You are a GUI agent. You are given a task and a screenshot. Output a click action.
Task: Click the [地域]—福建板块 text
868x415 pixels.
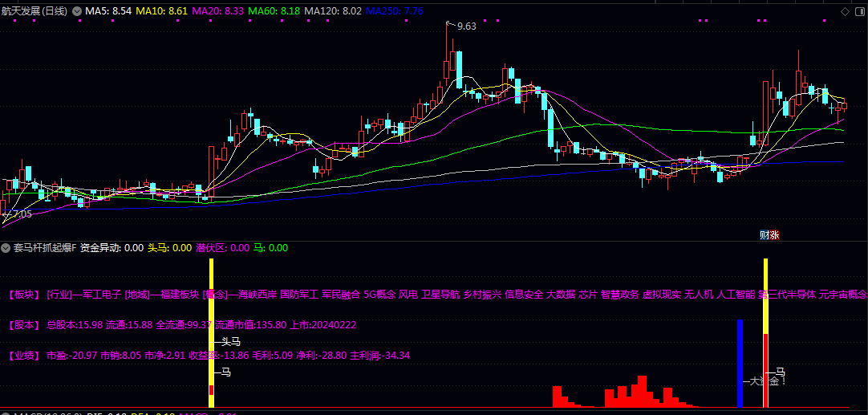tap(161, 295)
